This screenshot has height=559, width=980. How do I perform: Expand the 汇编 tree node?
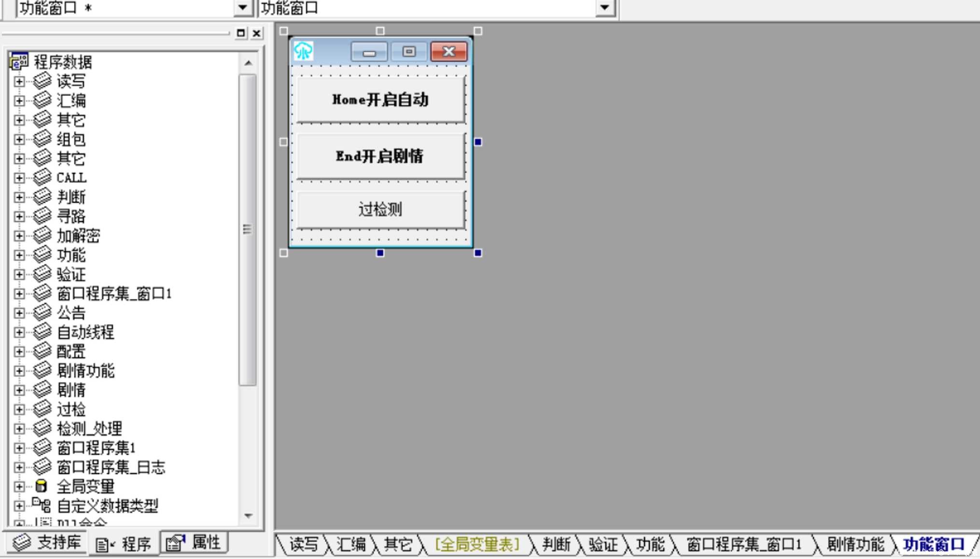coord(19,100)
